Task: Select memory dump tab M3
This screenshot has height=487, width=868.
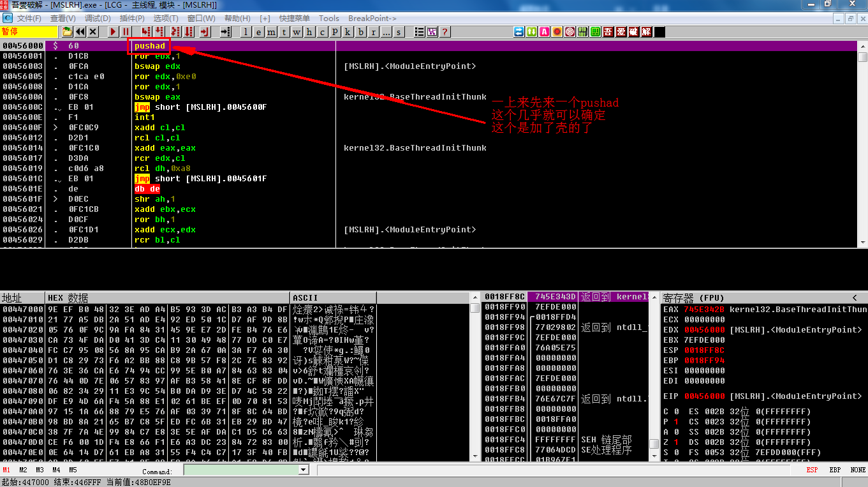Action: pyautogui.click(x=40, y=470)
